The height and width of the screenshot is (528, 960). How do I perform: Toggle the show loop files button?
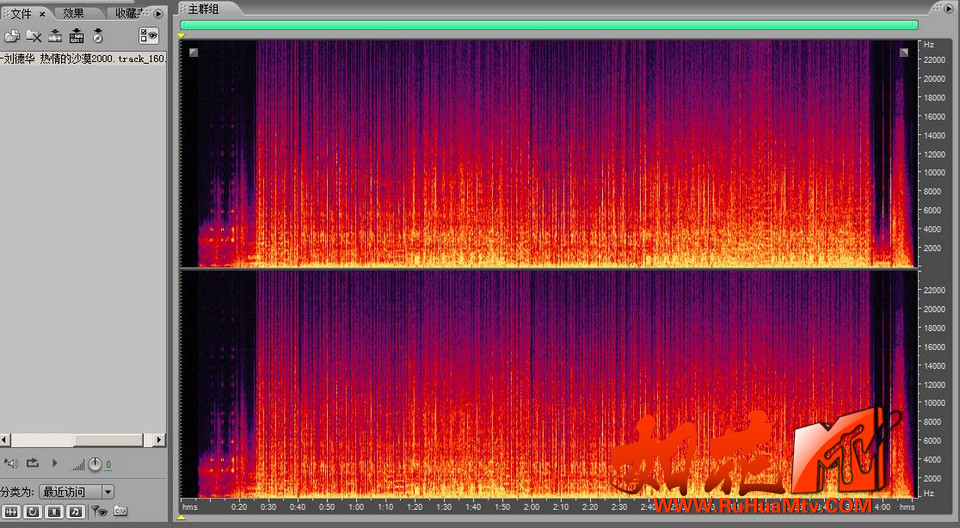tap(33, 511)
